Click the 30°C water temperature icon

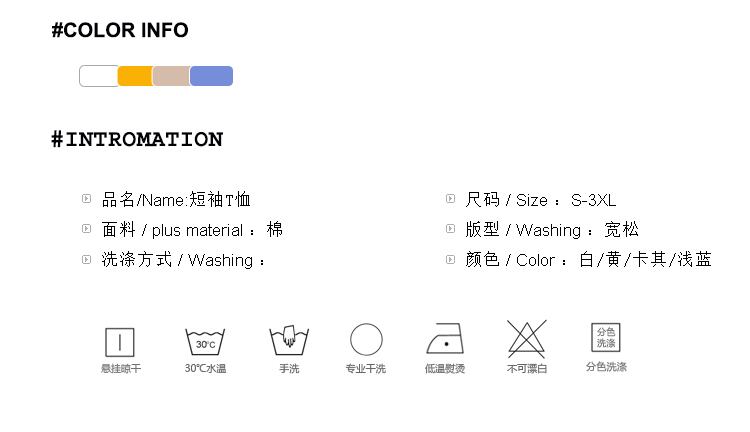click(x=205, y=341)
